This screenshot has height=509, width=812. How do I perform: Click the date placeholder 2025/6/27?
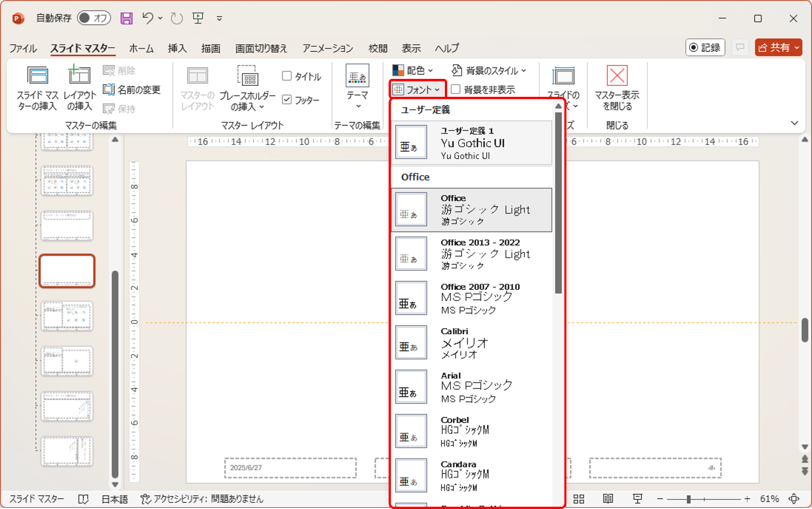(290, 468)
